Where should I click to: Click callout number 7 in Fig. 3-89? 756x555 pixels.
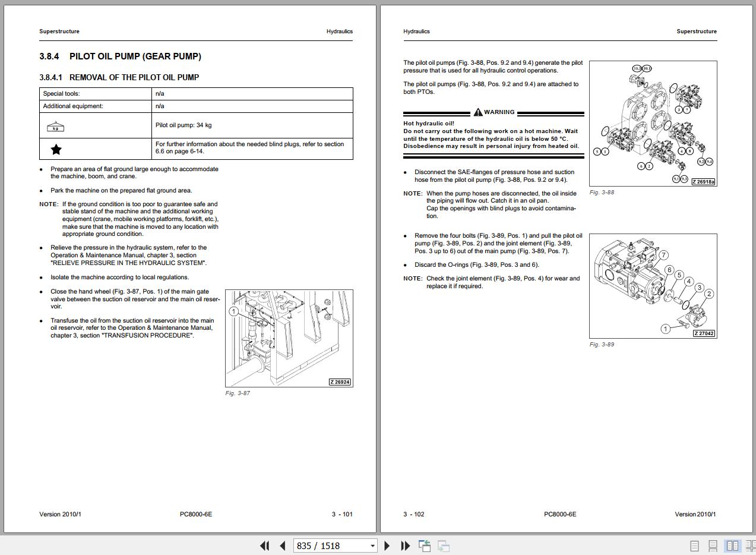coord(663,256)
